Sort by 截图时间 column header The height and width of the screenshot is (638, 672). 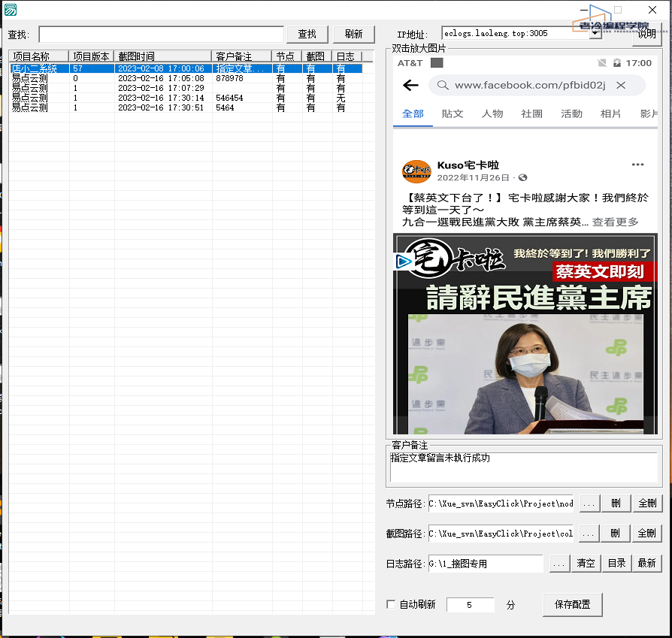coord(162,56)
